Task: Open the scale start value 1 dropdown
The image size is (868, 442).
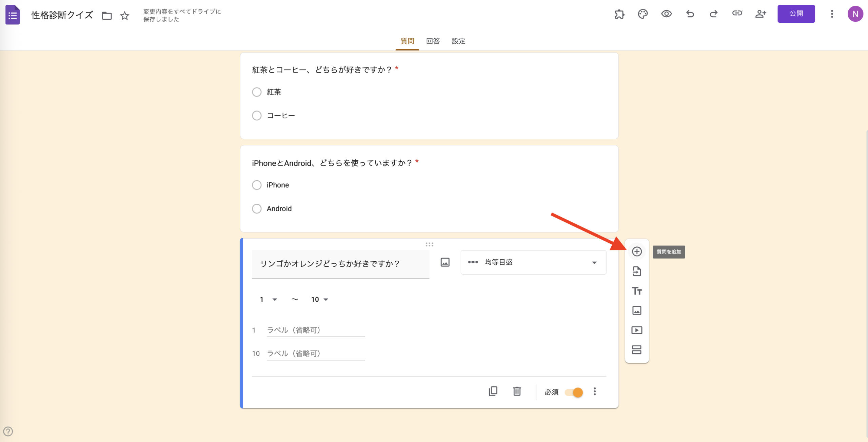Action: (x=268, y=299)
